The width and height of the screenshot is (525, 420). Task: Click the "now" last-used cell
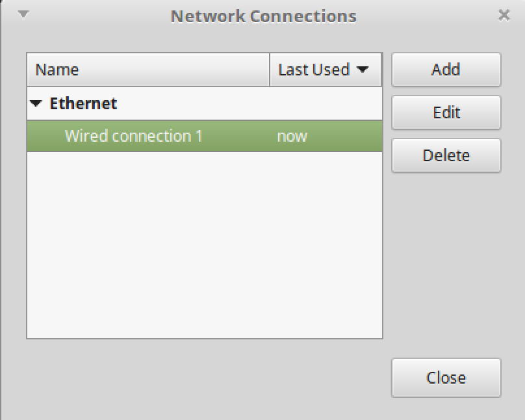(292, 136)
